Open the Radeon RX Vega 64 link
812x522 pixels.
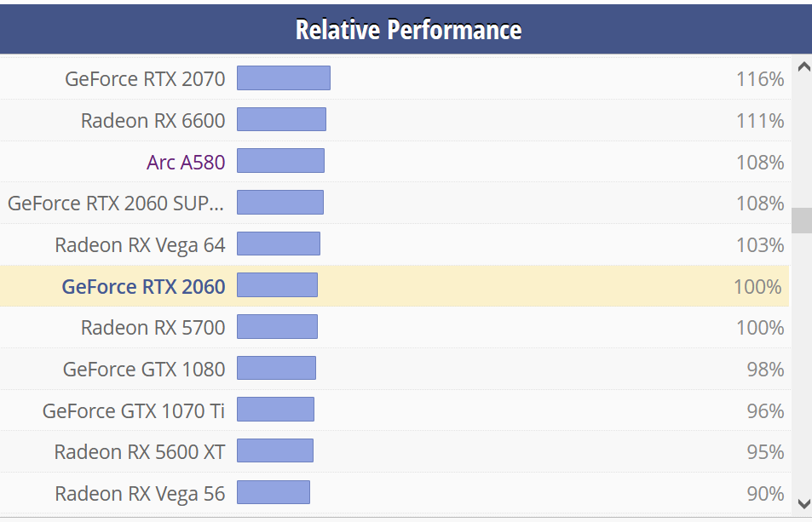click(x=140, y=245)
